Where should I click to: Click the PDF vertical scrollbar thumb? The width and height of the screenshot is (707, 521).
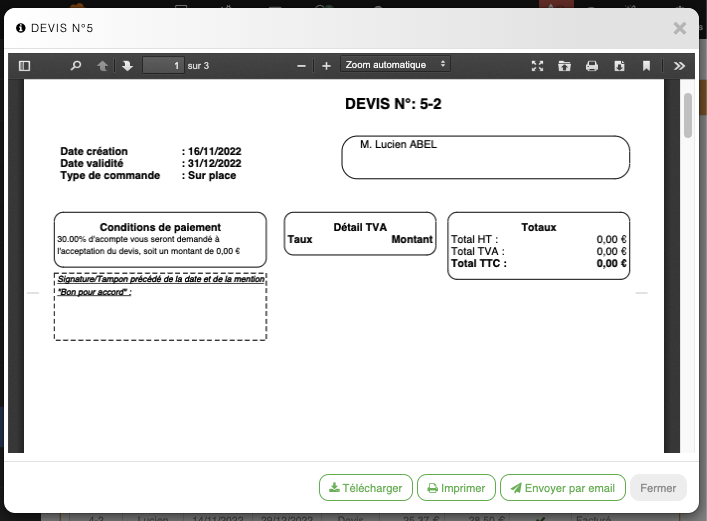(688, 115)
